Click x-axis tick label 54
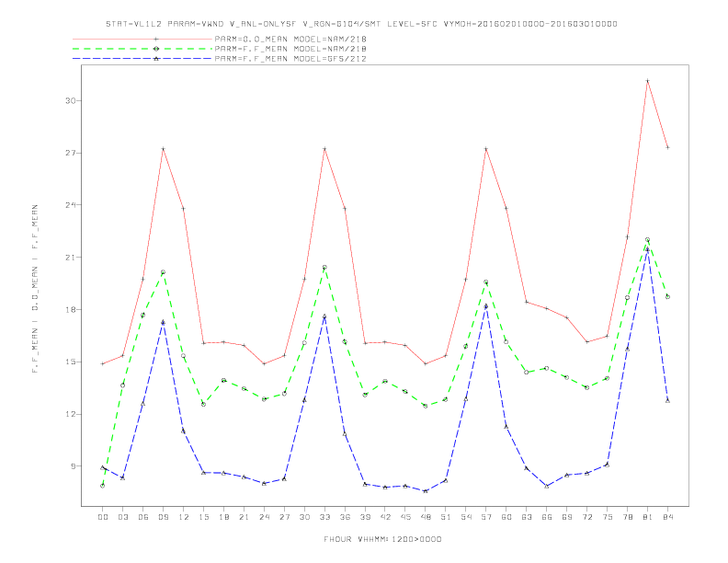Screen dimensions: 728x563 [x=466, y=517]
